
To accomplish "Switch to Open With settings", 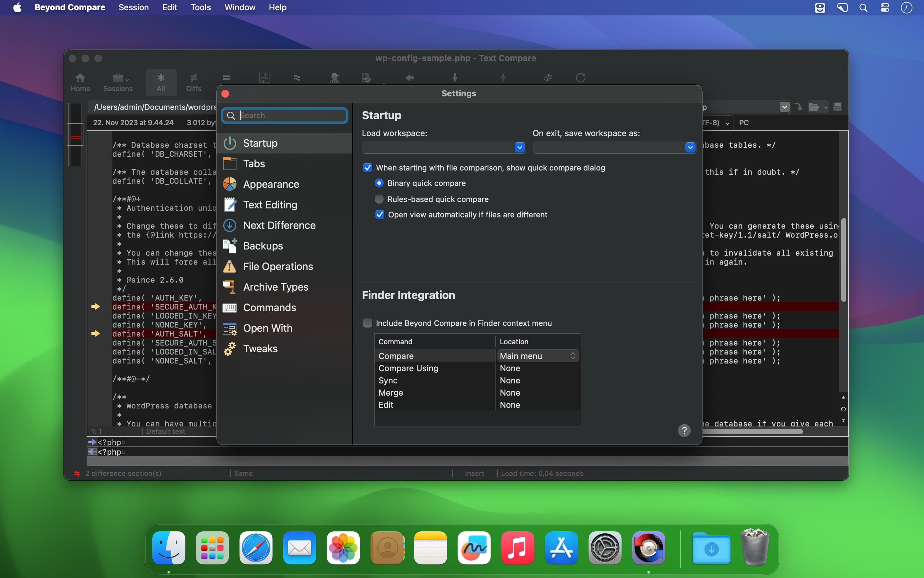I will point(285,328).
